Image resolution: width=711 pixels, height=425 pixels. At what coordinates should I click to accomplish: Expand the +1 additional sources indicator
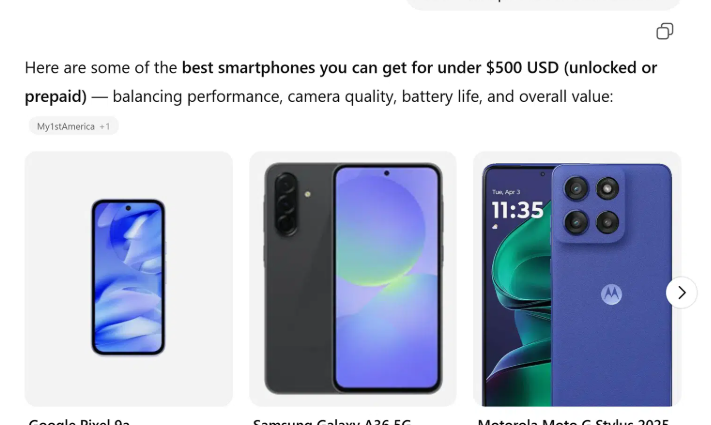point(105,127)
